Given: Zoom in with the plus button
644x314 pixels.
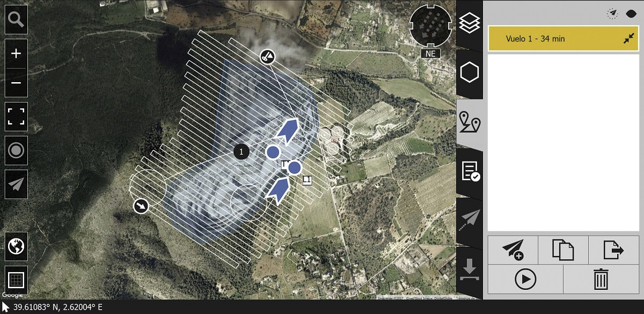Looking at the screenshot, I should (16, 53).
